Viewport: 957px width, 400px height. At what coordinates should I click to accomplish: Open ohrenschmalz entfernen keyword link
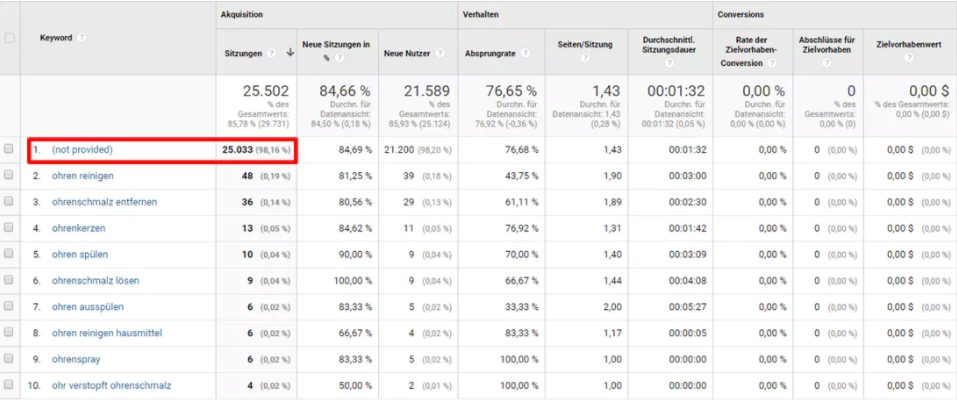(x=104, y=202)
